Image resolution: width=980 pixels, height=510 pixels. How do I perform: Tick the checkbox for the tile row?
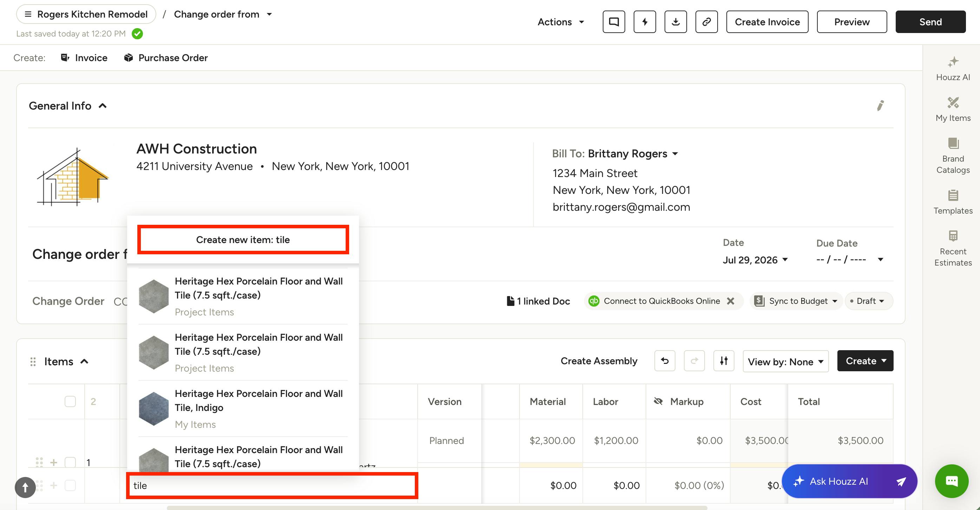pyautogui.click(x=70, y=485)
